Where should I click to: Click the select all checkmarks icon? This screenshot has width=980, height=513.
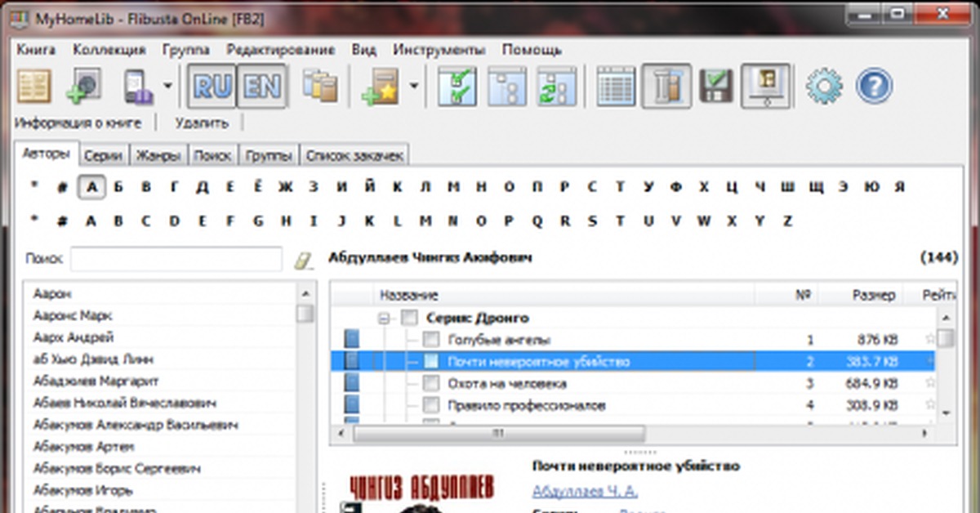click(457, 86)
